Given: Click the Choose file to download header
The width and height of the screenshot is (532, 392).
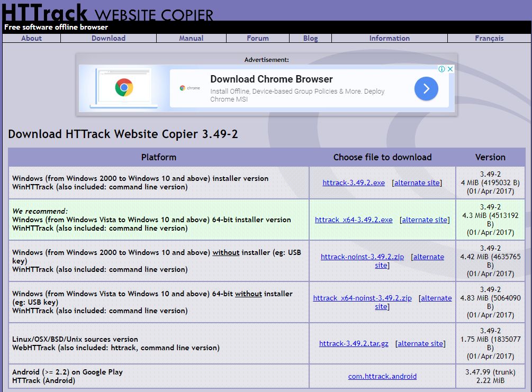Looking at the screenshot, I should click(x=382, y=157).
